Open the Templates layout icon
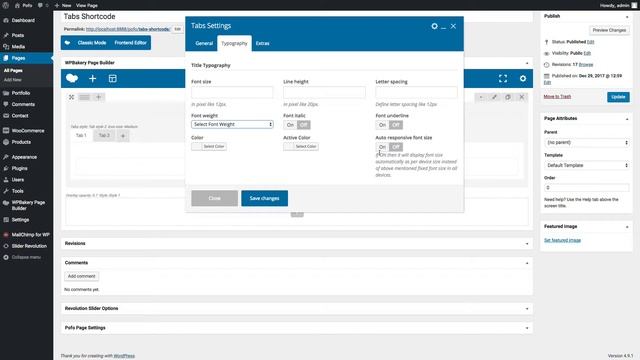 pos(113,78)
